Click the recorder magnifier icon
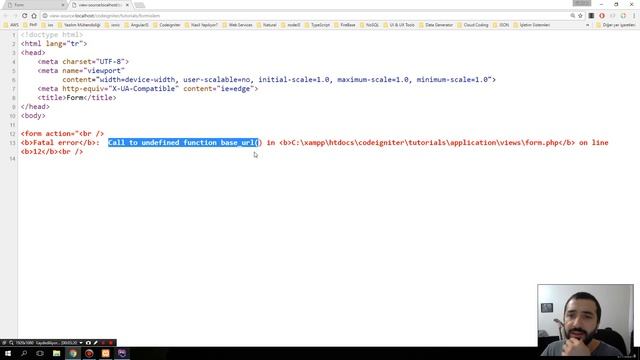 (x=11, y=343)
